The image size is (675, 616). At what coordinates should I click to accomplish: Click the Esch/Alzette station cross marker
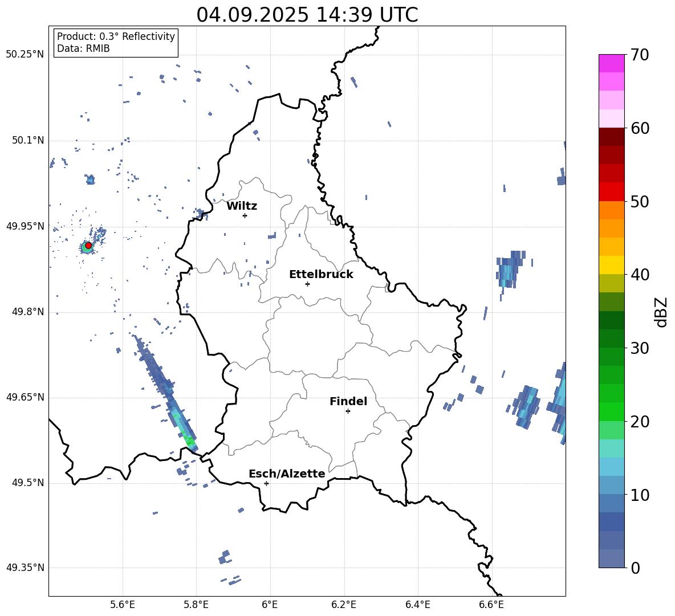point(266,483)
